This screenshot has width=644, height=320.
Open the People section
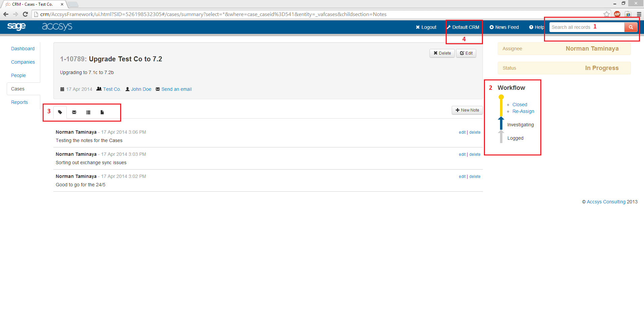[18, 75]
